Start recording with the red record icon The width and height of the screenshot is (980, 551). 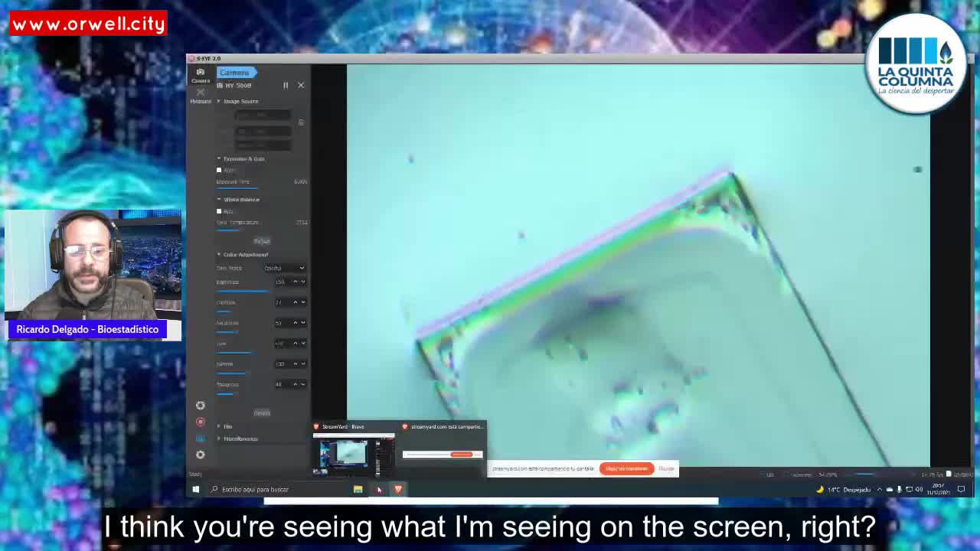click(200, 422)
